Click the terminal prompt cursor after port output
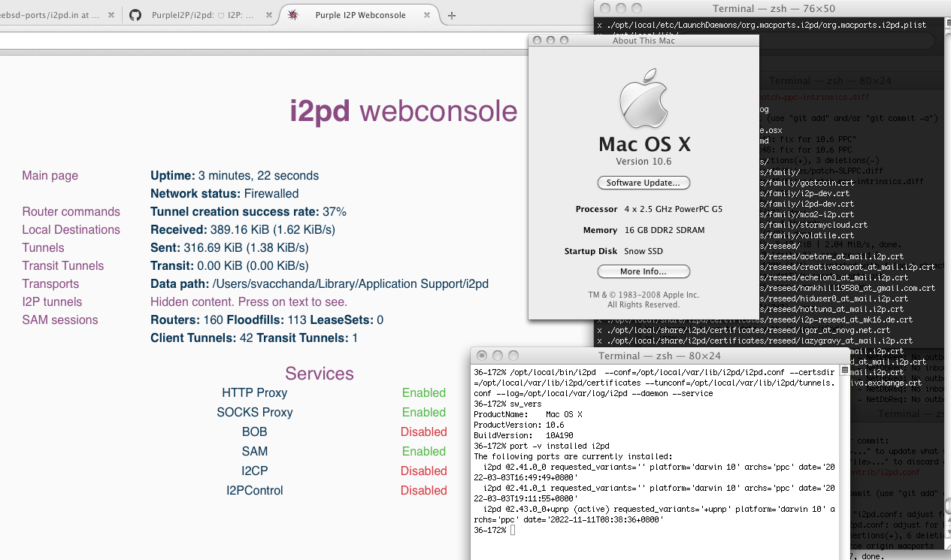 [x=513, y=530]
